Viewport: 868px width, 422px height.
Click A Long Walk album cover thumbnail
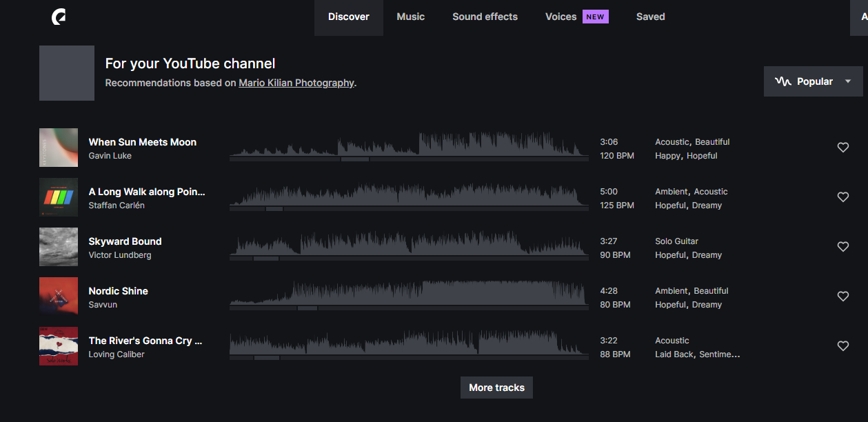59,197
